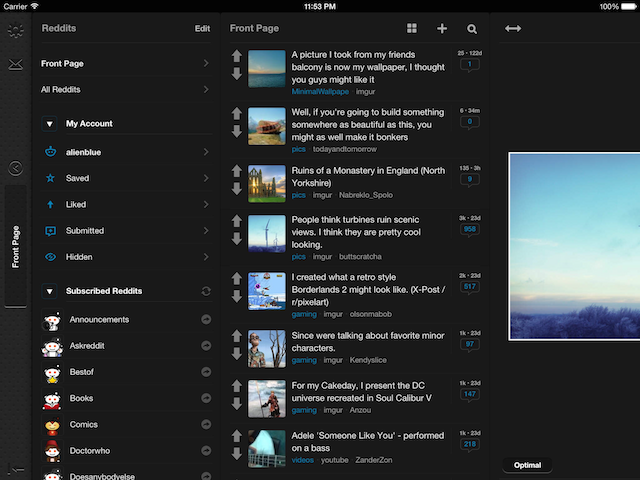
Task: Upvote the friends balcony wallpaper post
Action: [237, 56]
